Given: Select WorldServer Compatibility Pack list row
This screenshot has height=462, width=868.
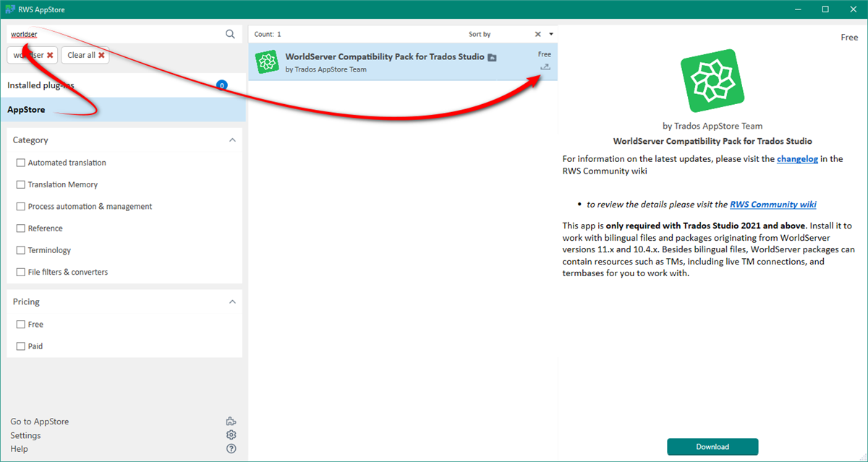Looking at the screenshot, I should [403, 62].
